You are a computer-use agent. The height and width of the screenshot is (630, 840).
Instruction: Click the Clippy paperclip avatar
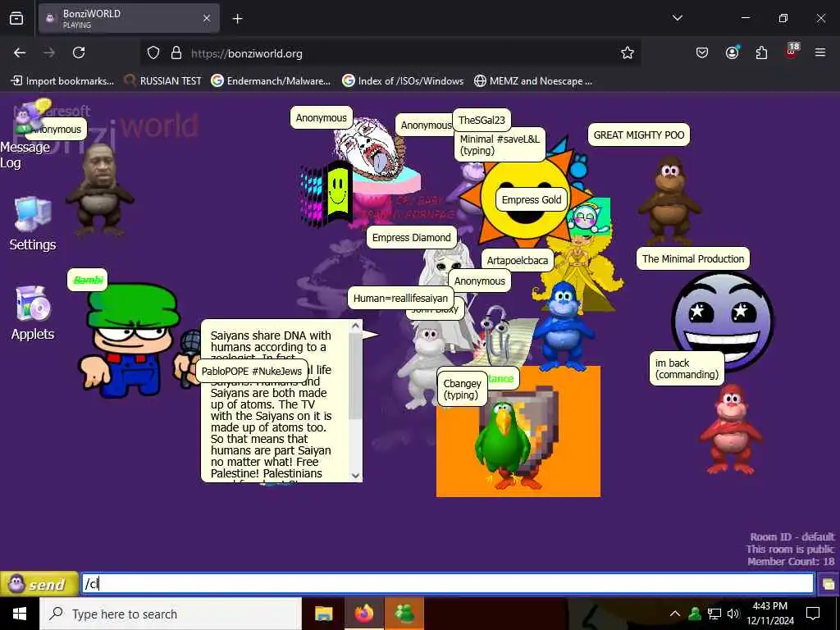(x=495, y=336)
